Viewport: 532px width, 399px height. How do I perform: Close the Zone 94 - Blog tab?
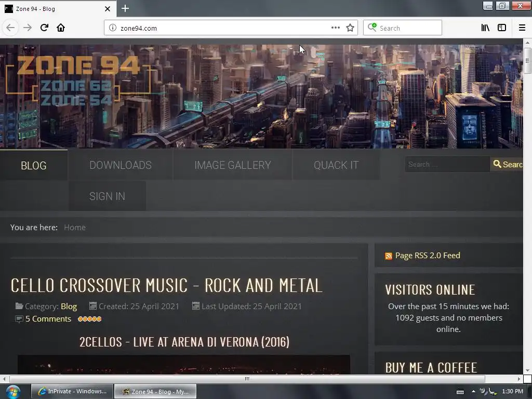108,9
